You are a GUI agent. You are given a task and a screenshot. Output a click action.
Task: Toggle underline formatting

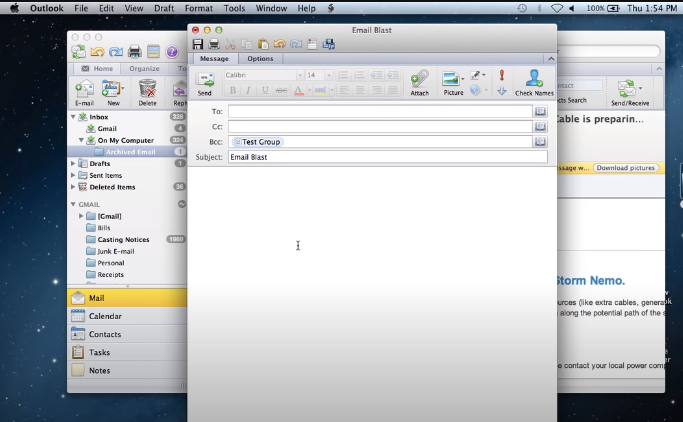point(264,90)
